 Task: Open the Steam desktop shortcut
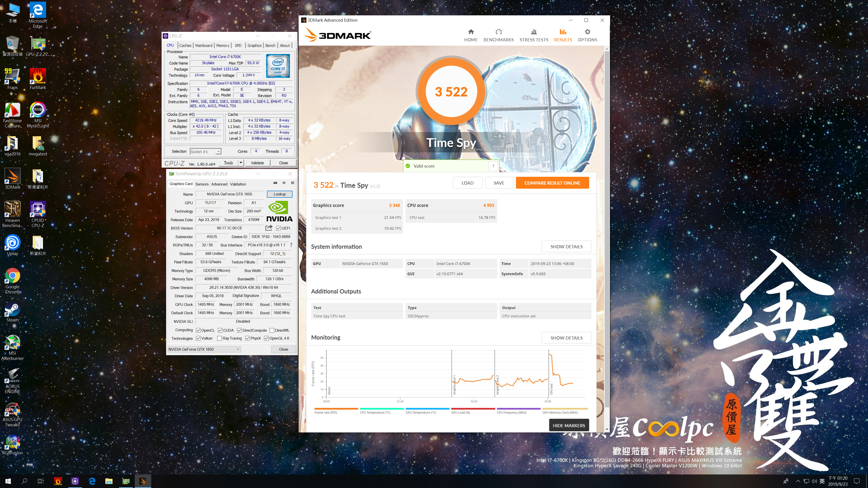pos(12,312)
